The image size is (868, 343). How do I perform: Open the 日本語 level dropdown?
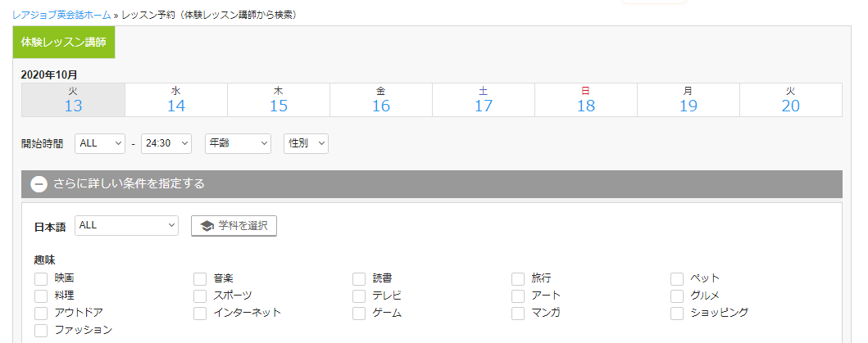[127, 225]
